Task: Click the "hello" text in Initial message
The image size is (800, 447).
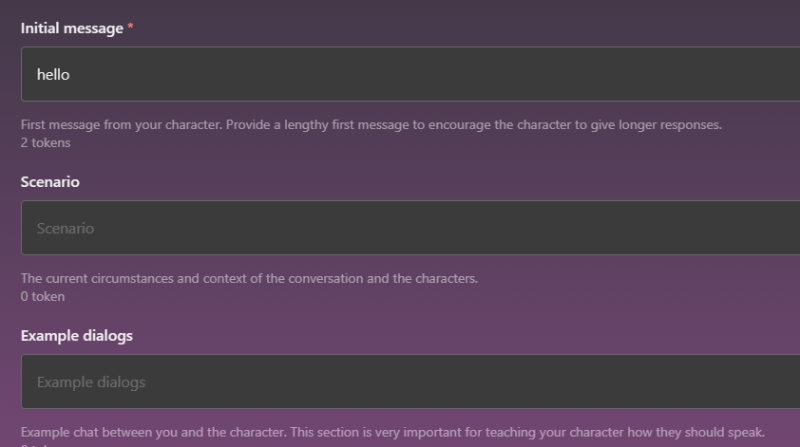Action: pyautogui.click(x=53, y=74)
